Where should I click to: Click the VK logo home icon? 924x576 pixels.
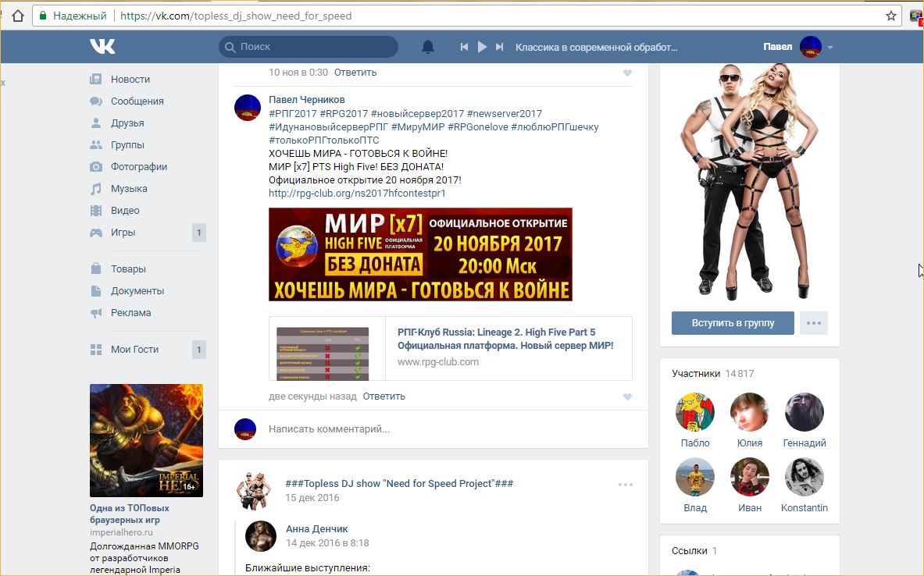click(x=102, y=47)
